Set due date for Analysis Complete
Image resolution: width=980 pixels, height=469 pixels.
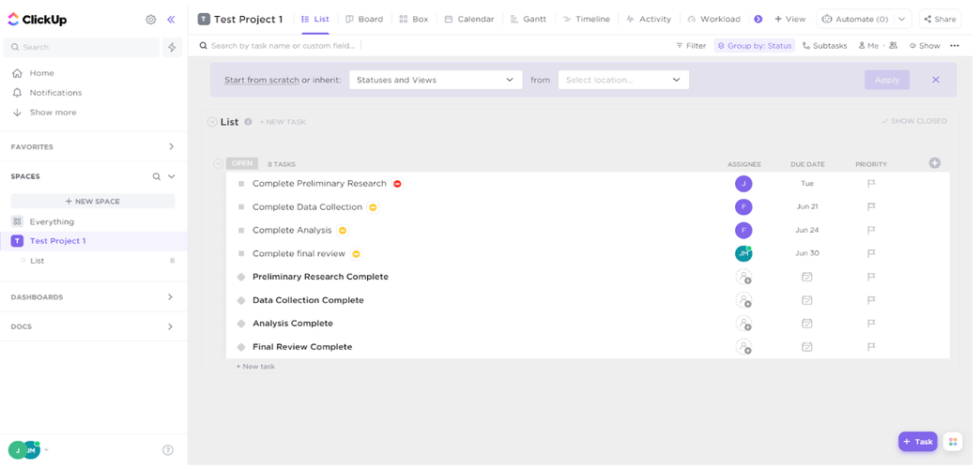pos(806,324)
